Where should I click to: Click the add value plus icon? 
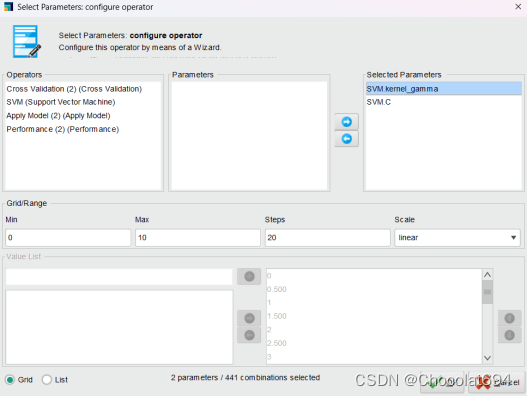pos(249,277)
